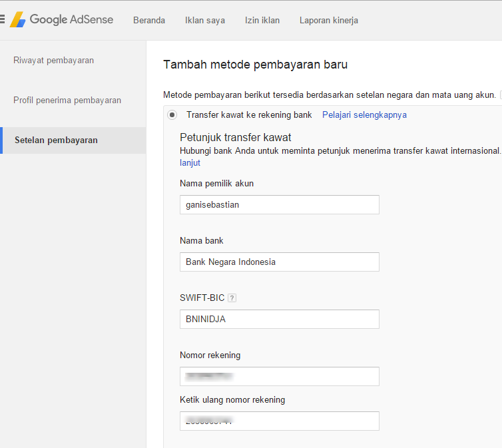Image resolution: width=502 pixels, height=448 pixels.
Task: Click the lanjut link
Action: (x=190, y=162)
